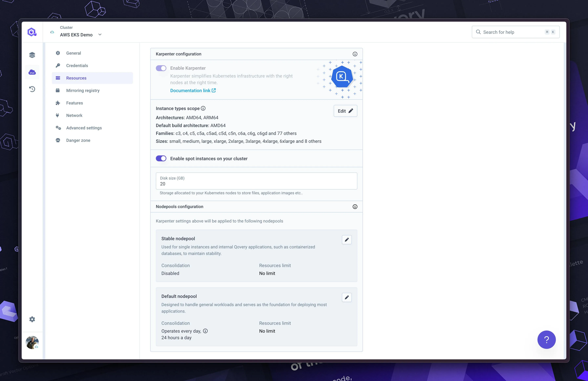Click the Karpenter configuration info icon
This screenshot has width=588, height=381.
[x=355, y=54]
